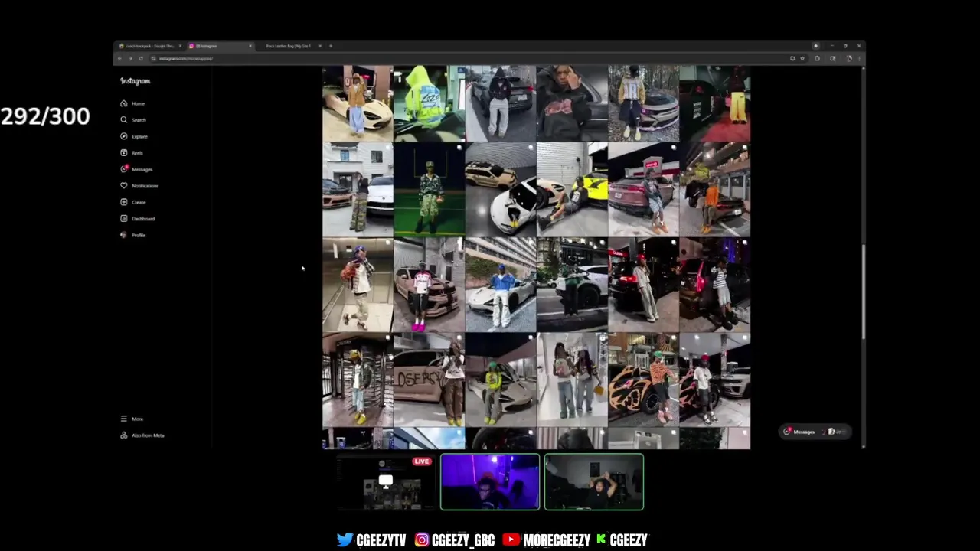Open post with two women posing
This screenshot has height=551, width=980.
click(572, 380)
